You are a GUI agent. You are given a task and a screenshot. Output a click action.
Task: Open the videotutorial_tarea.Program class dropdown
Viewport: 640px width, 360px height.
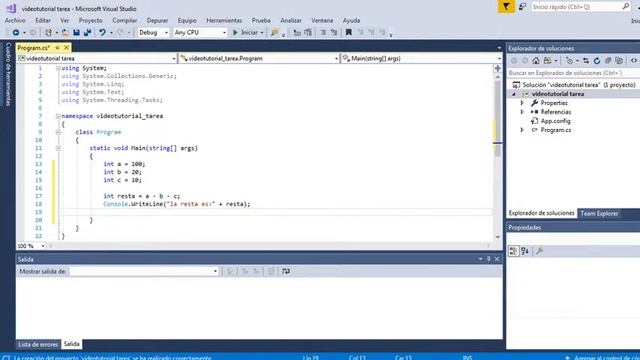[259, 58]
